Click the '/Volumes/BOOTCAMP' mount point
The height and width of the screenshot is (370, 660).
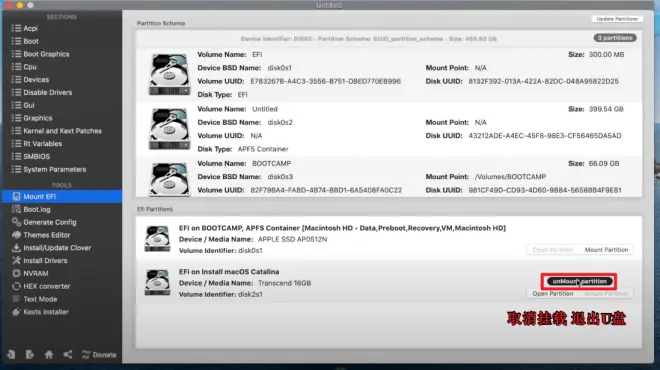pyautogui.click(x=510, y=177)
